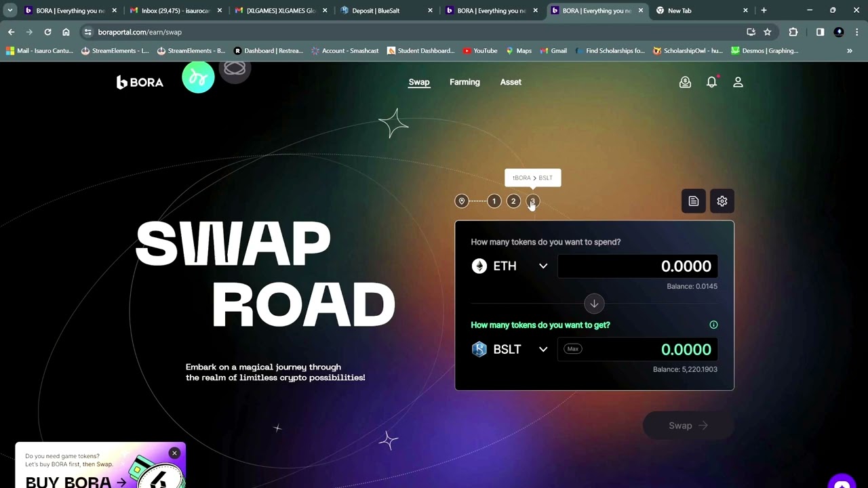
Task: Select swap road step 3
Action: pyautogui.click(x=532, y=201)
